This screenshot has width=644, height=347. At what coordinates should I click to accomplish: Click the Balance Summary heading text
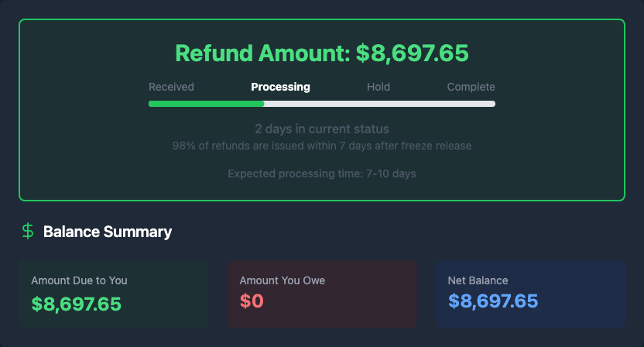pos(108,232)
